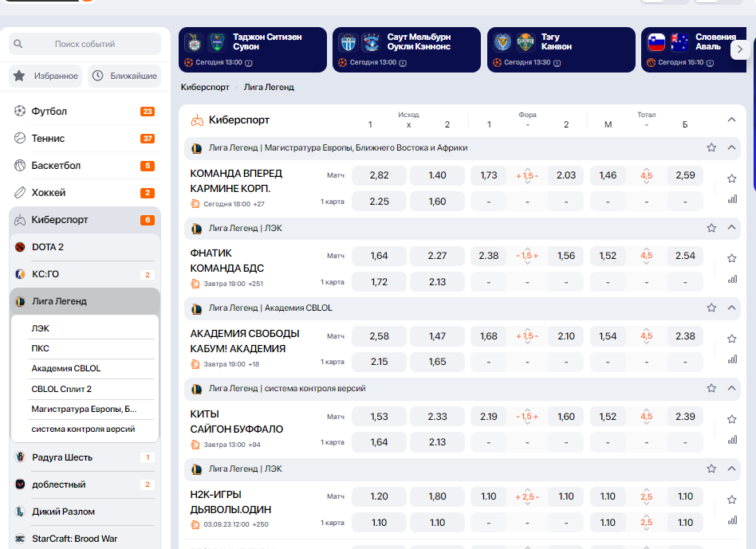756x549 pixels.
Task: Open statistics for ФНАТИК match
Action: [732, 279]
